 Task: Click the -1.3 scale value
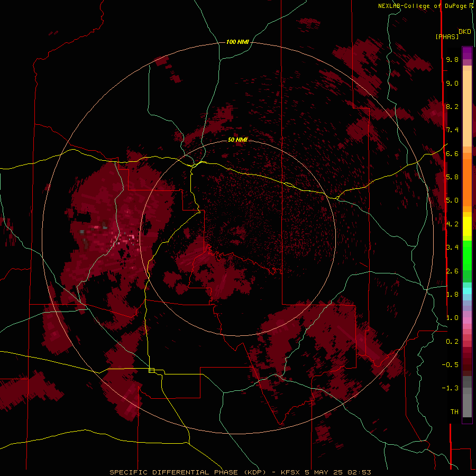pyautogui.click(x=450, y=388)
